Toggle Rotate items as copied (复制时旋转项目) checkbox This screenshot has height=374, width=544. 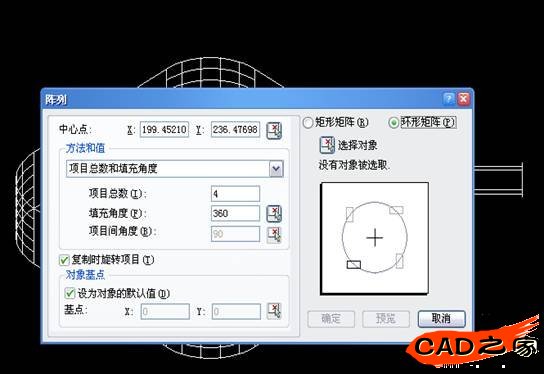click(x=64, y=260)
